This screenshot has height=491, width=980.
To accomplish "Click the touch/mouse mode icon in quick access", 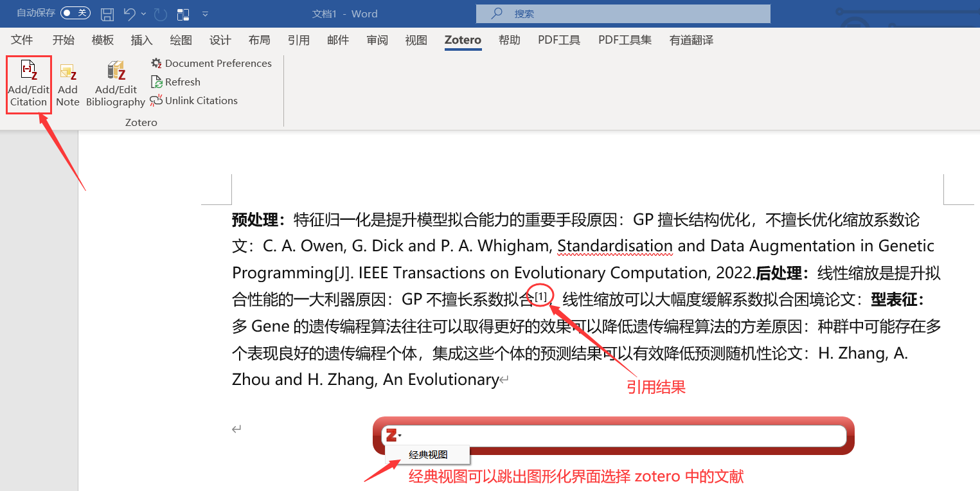I will click(x=183, y=13).
